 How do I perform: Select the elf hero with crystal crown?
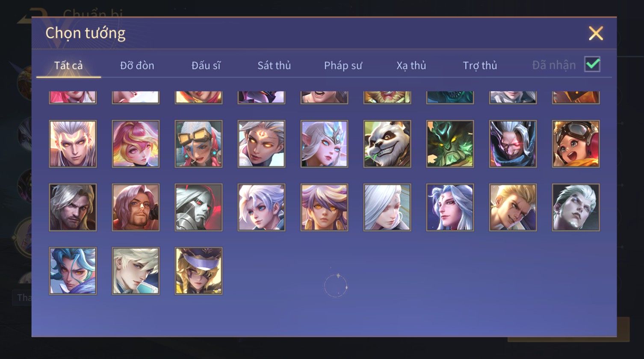coord(324,144)
